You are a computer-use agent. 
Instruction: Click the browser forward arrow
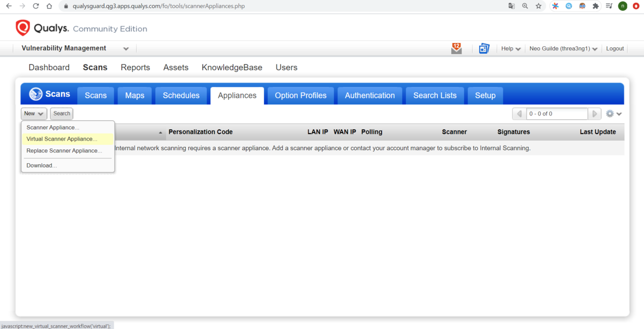point(22,6)
